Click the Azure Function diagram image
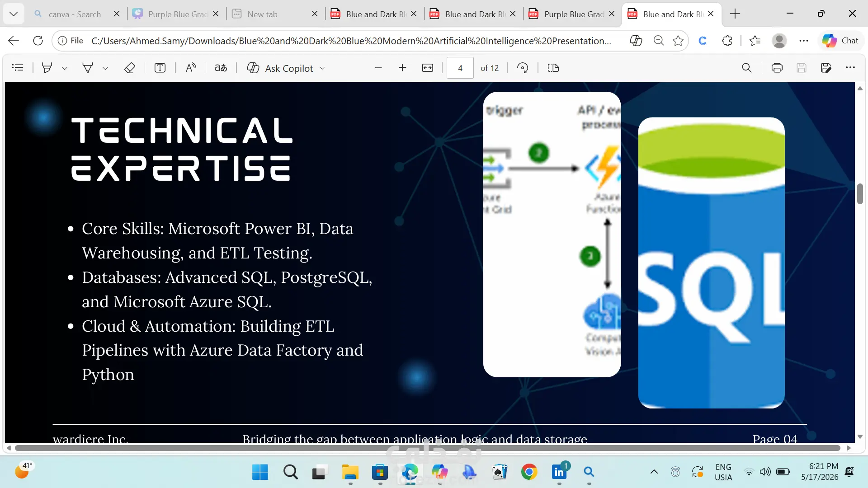This screenshot has width=868, height=488. click(552, 235)
